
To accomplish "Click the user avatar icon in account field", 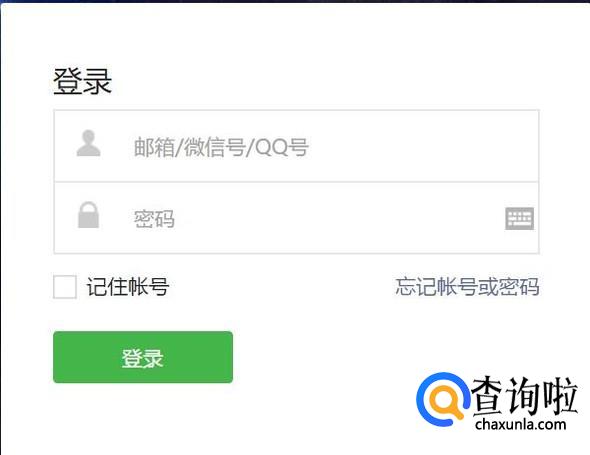I will point(88,143).
